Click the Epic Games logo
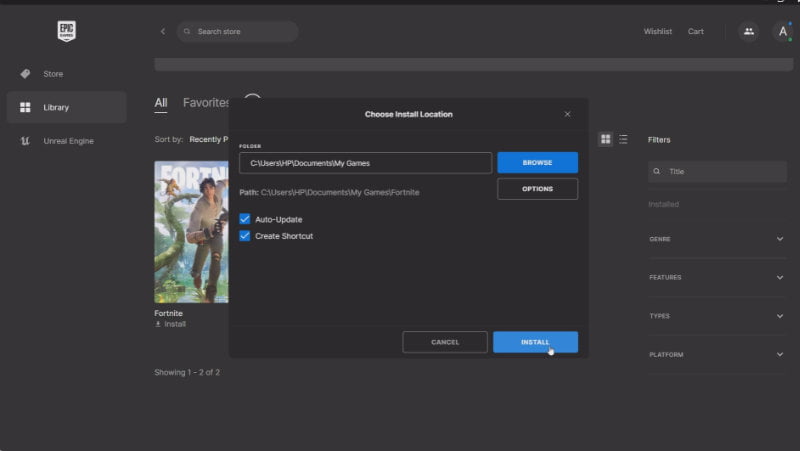Image resolution: width=800 pixels, height=451 pixels. (66, 31)
